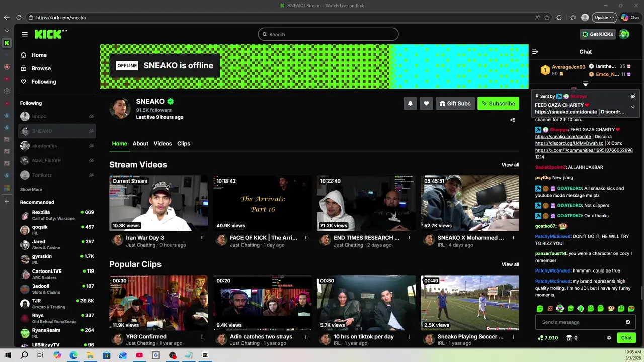
Task: Bookmark page with star icon
Action: [x=547, y=17]
